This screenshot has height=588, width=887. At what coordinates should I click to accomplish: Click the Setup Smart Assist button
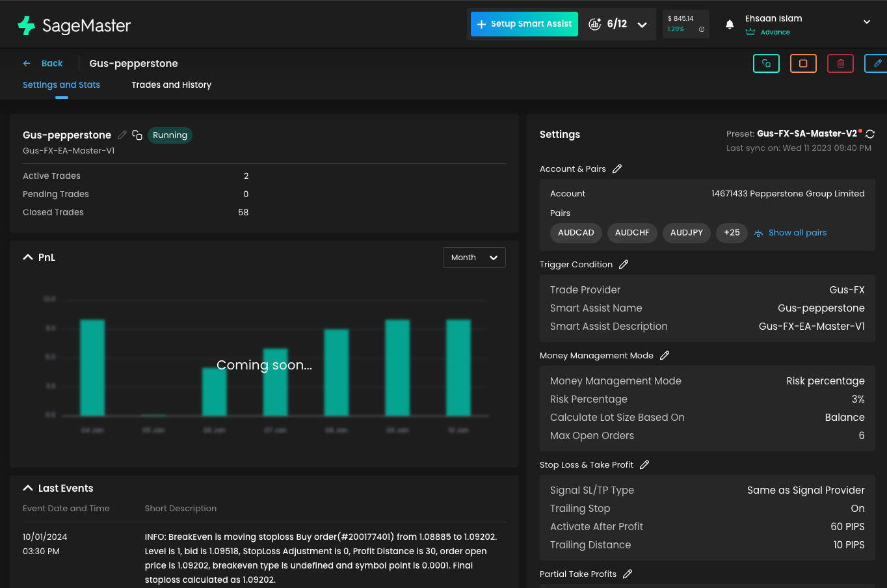[524, 24]
